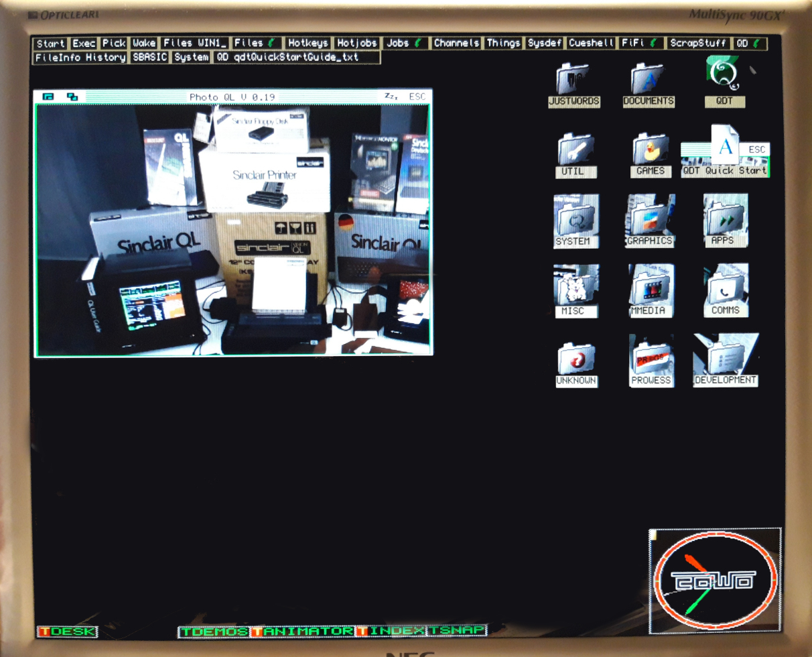Switch to the SBASIC job button

point(149,58)
